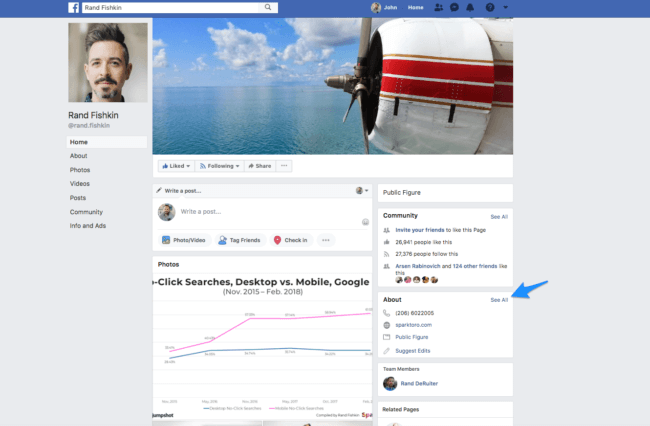Open Community in the page sidebar
Image resolution: width=650 pixels, height=426 pixels.
[x=86, y=212]
